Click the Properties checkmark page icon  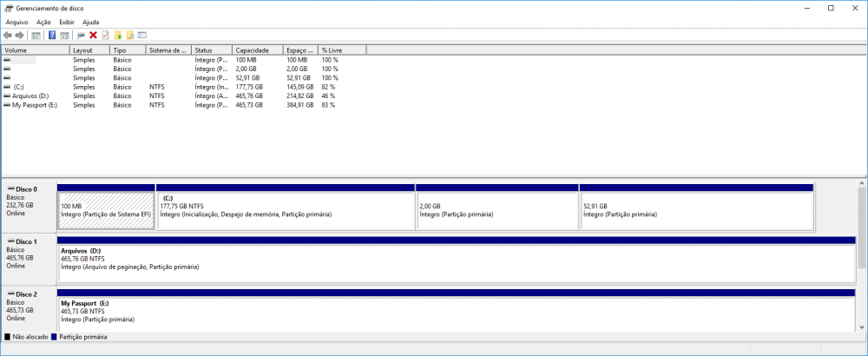pos(105,36)
